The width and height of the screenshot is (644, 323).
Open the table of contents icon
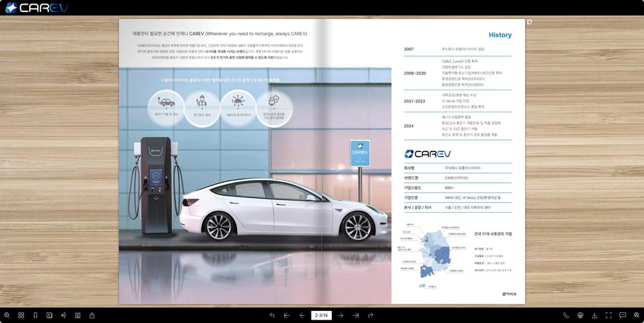78,316
